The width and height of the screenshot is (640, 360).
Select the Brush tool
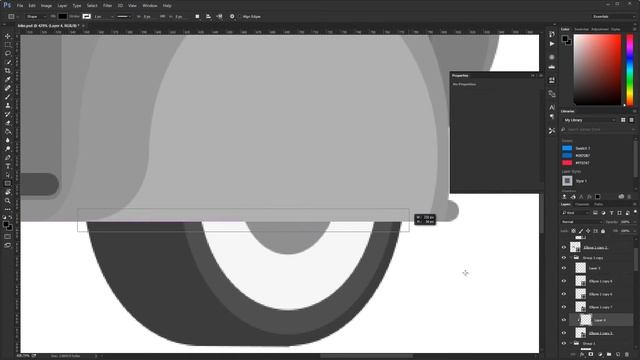8,97
